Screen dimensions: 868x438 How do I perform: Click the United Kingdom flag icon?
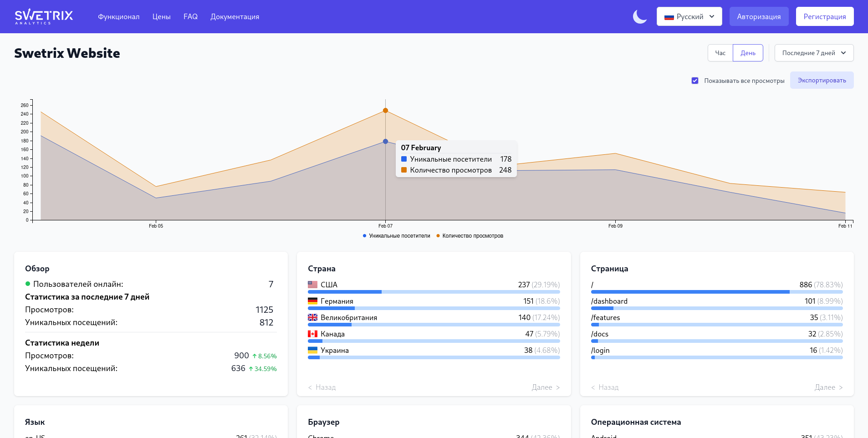click(x=312, y=317)
